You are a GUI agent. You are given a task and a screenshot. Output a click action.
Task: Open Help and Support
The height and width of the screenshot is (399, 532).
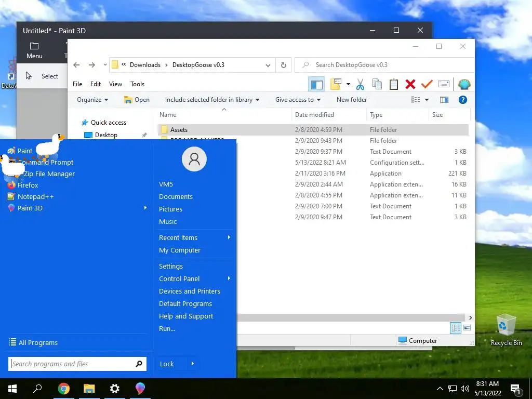(x=186, y=316)
